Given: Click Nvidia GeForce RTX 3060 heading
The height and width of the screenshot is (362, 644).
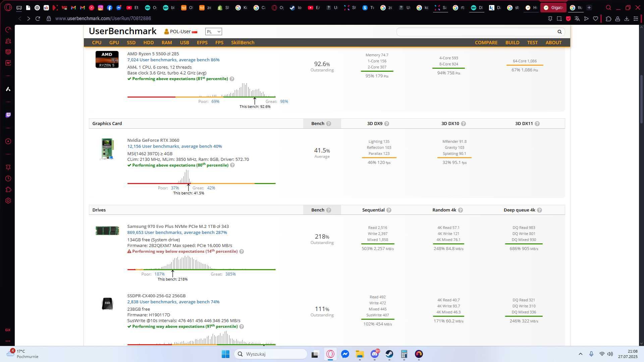Looking at the screenshot, I should [x=153, y=140].
